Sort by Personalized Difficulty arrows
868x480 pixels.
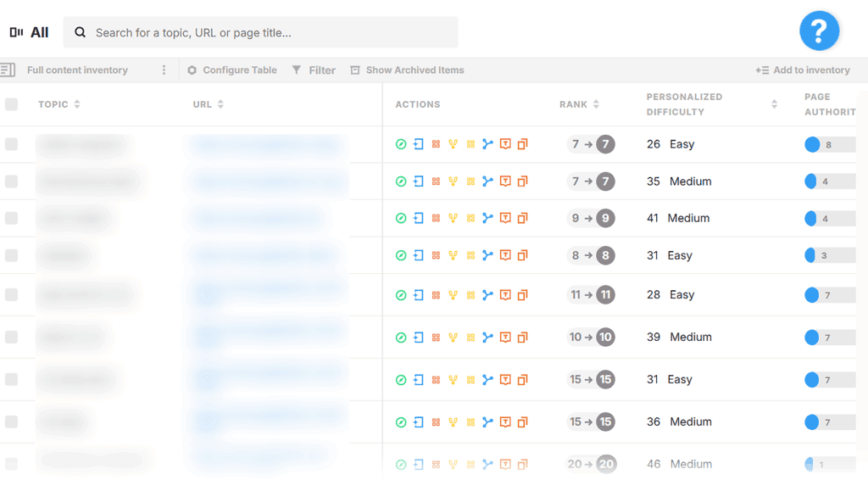pos(775,104)
